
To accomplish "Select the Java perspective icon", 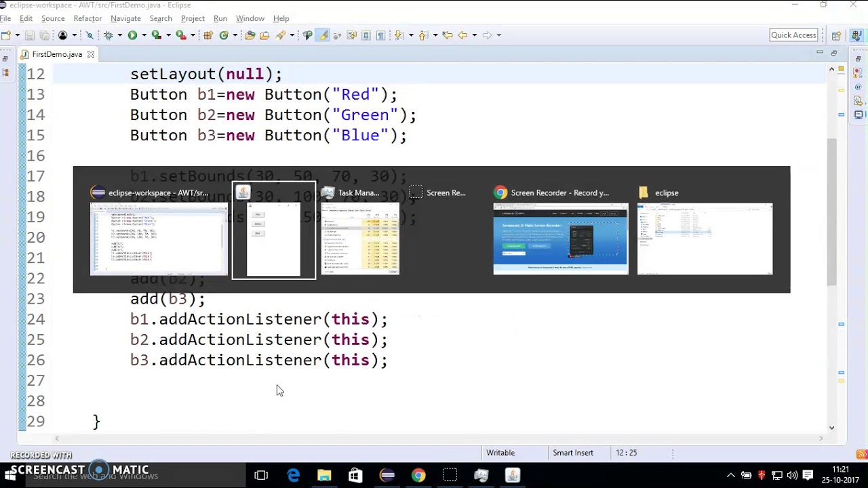I will [x=856, y=35].
